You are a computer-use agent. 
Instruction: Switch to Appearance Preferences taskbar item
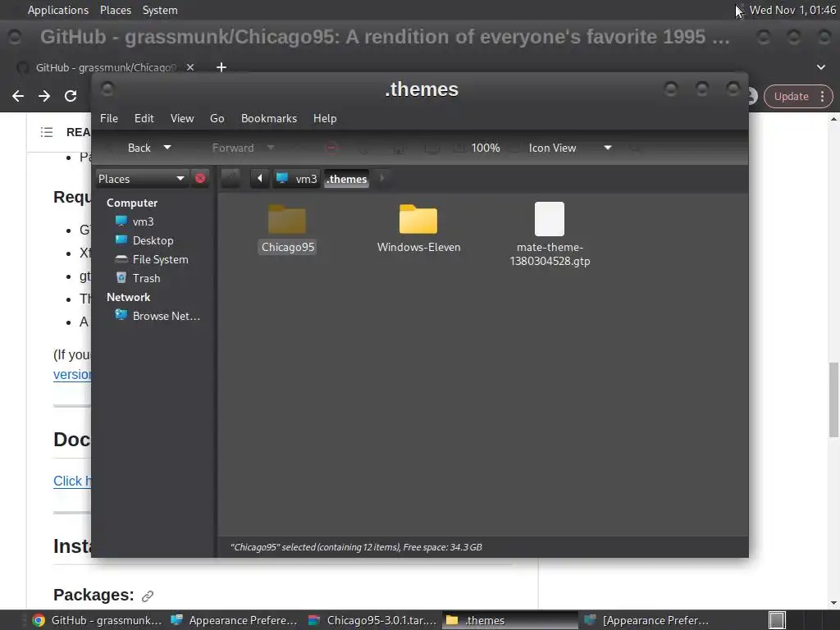point(235,620)
